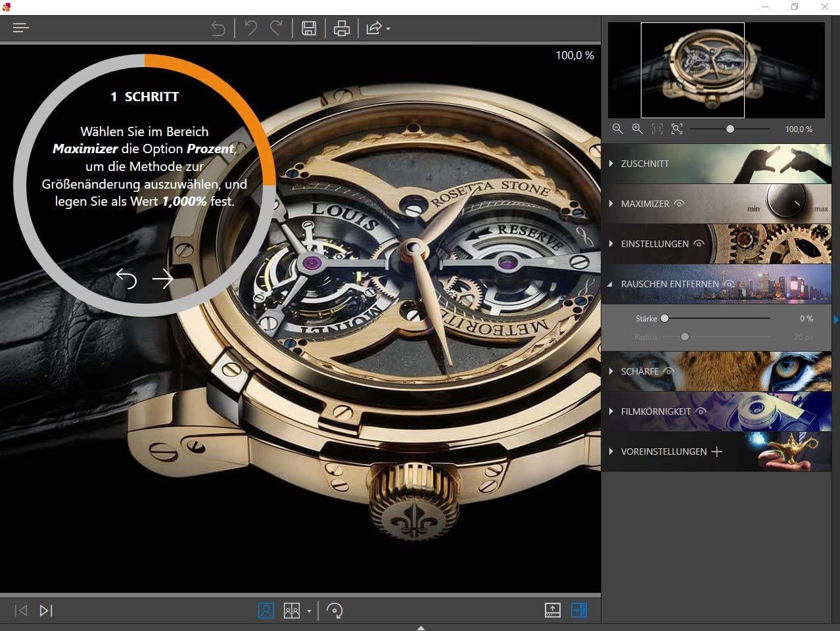The height and width of the screenshot is (631, 840).
Task: Click the Radius slider handle
Action: 685,337
